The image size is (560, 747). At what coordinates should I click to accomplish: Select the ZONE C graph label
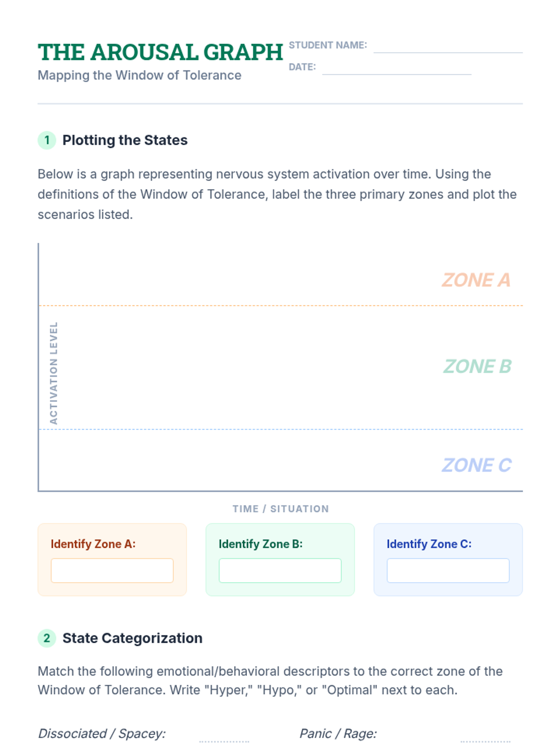476,465
